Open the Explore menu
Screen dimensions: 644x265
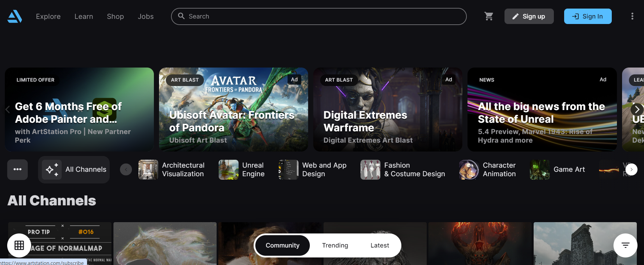point(48,16)
